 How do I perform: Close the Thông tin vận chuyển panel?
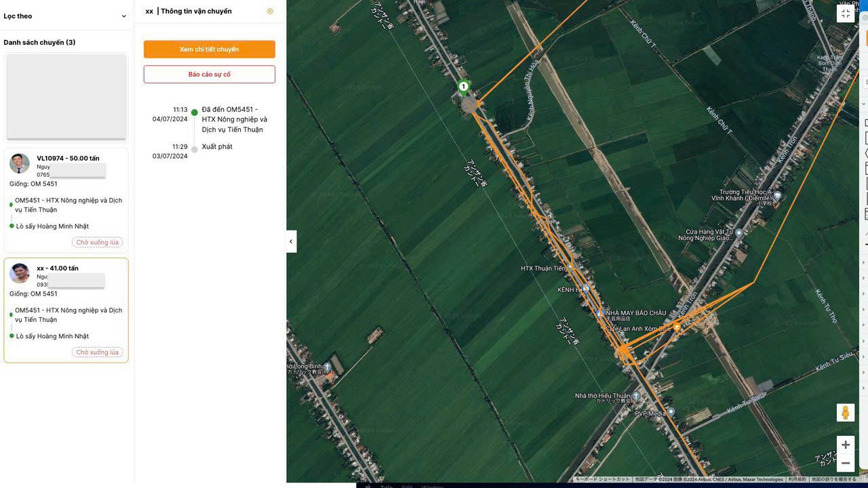pos(270,12)
